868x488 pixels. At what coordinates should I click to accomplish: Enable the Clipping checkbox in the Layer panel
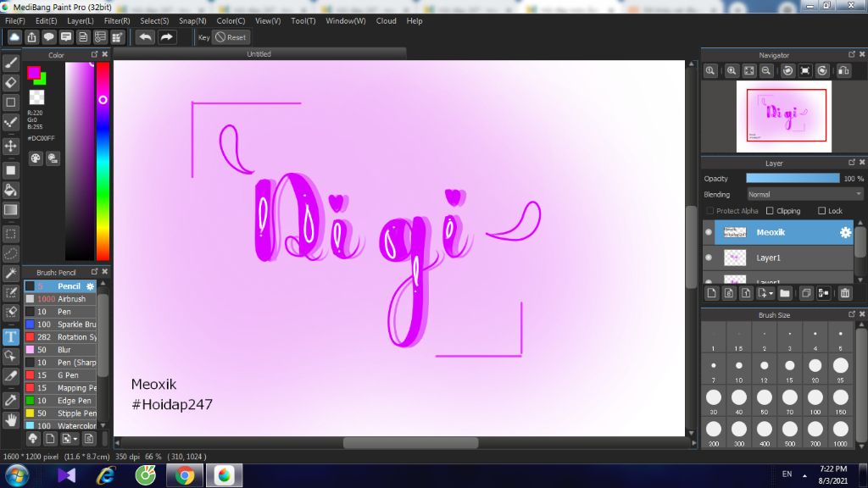(770, 211)
